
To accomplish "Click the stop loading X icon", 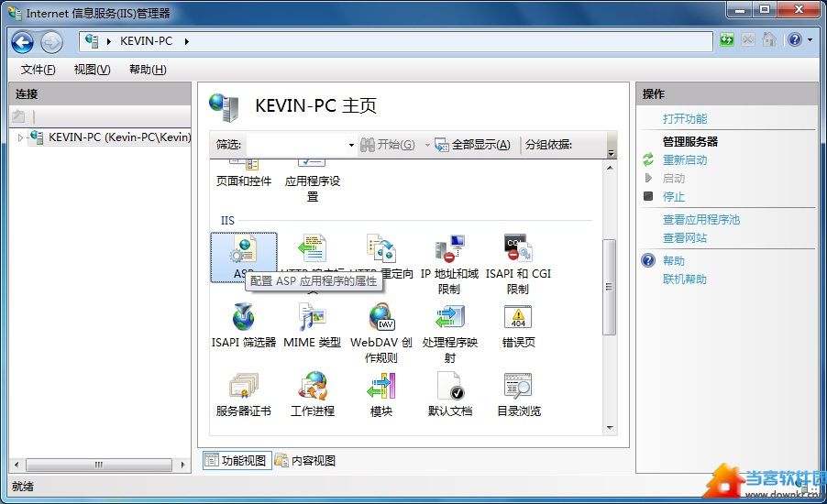I will [748, 40].
